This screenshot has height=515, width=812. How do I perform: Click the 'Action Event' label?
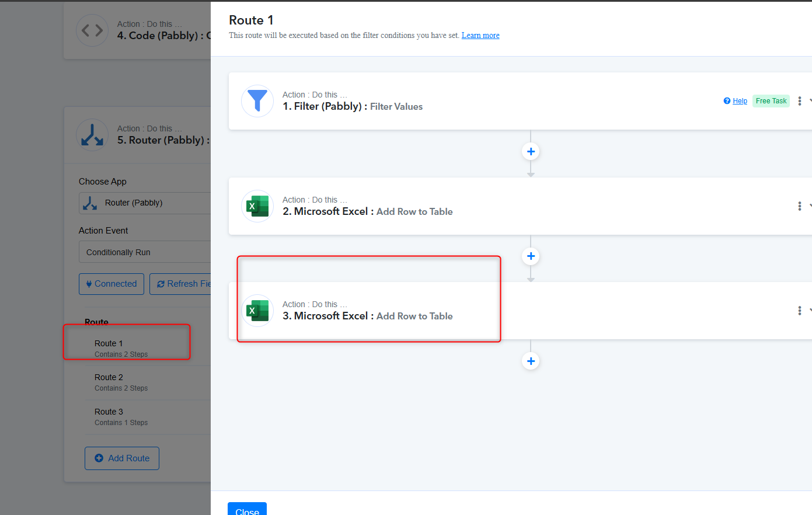pos(103,231)
